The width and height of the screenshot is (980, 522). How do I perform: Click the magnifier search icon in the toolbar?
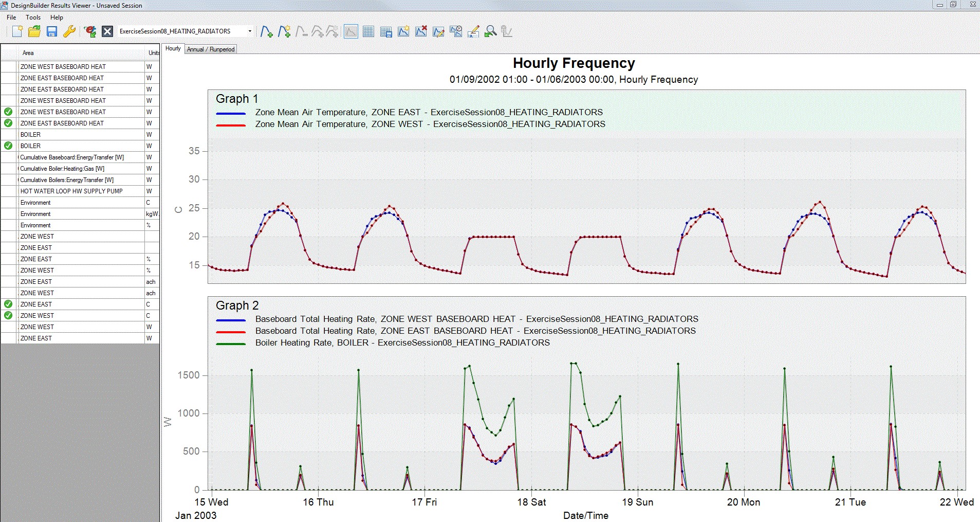(491, 31)
